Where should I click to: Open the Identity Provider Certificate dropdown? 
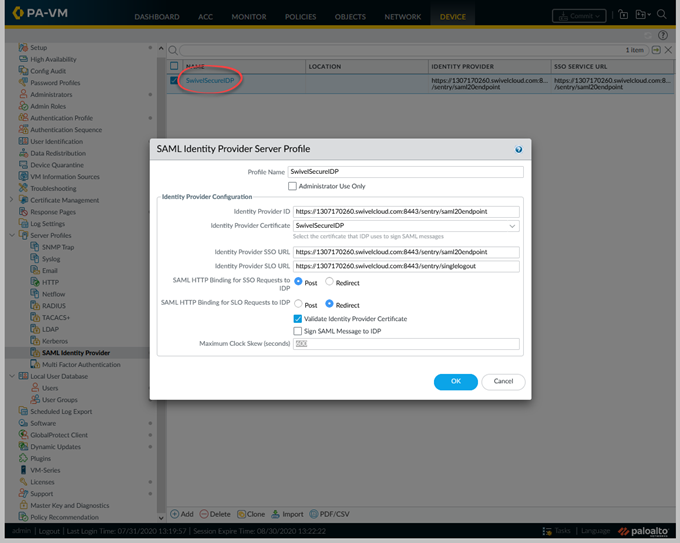point(513,226)
